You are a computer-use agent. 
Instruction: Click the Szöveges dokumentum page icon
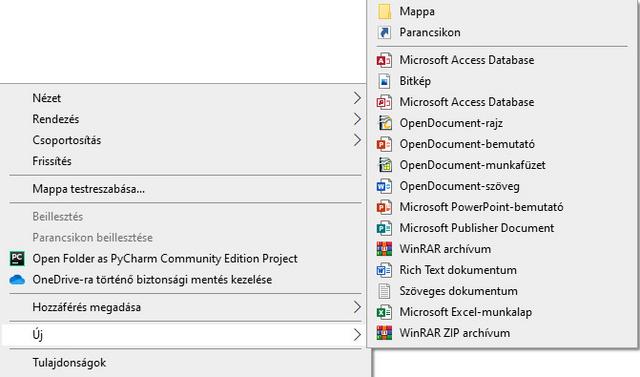(x=384, y=291)
